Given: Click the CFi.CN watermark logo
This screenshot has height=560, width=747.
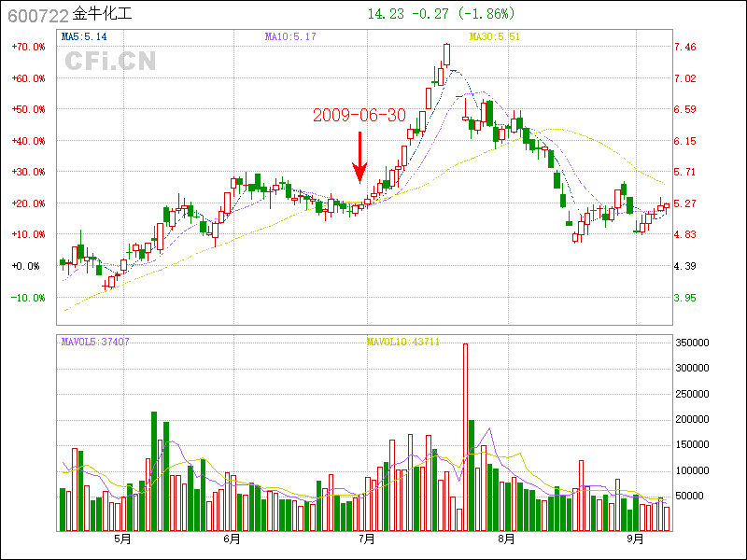Looking at the screenshot, I should click(x=110, y=61).
